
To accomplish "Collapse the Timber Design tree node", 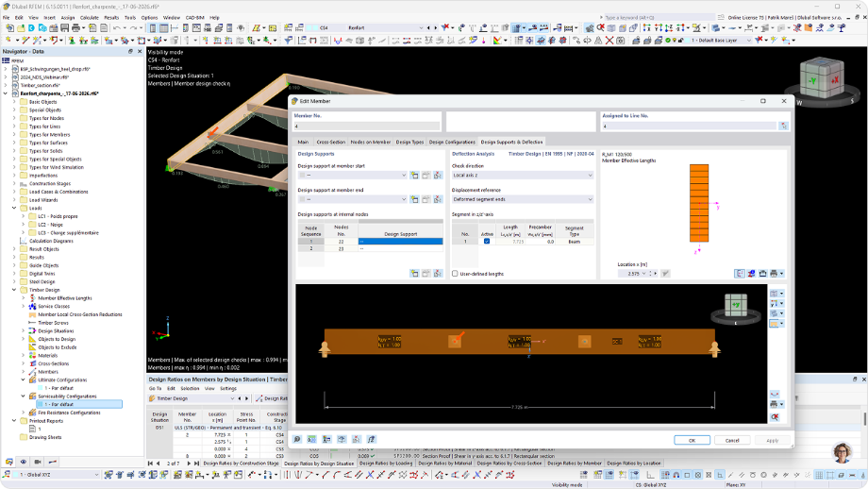I will pos(14,290).
